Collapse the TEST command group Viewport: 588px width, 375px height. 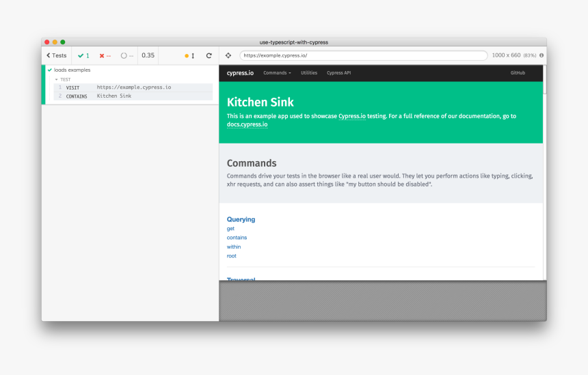(63, 79)
